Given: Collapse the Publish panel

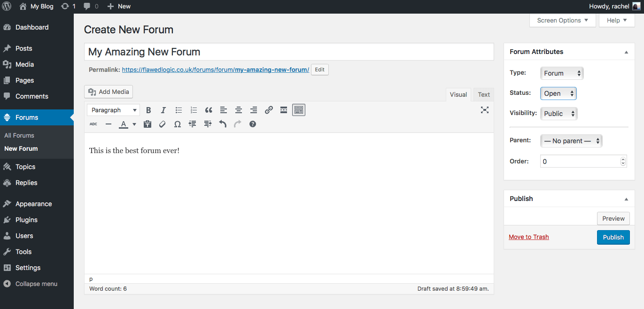Looking at the screenshot, I should tap(626, 198).
